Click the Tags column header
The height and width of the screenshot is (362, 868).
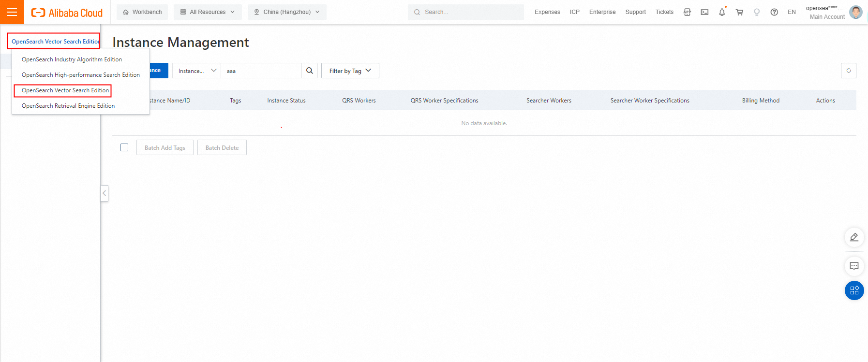pos(236,101)
